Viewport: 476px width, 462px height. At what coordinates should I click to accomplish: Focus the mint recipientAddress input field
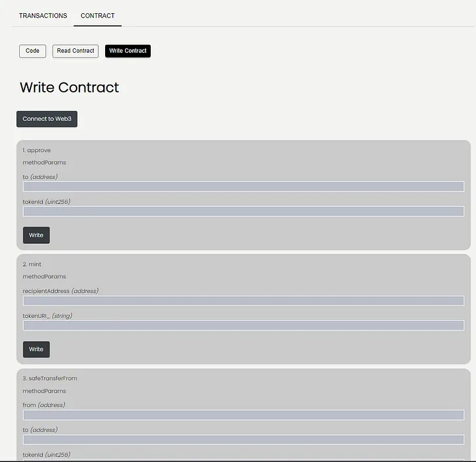click(x=243, y=301)
